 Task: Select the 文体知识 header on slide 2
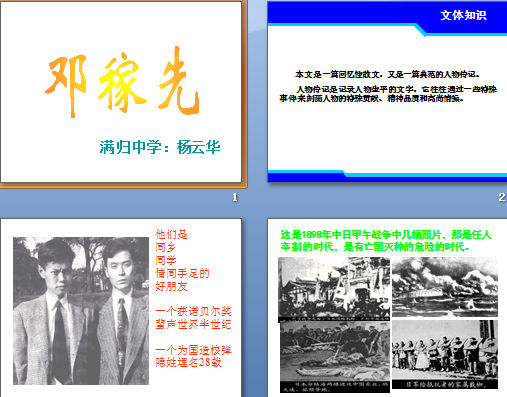tap(463, 15)
